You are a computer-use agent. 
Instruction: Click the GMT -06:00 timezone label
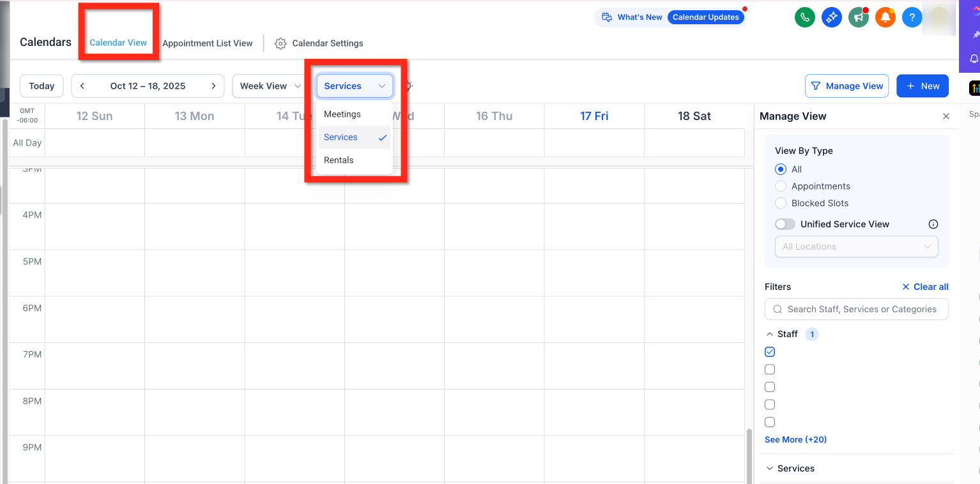(27, 116)
